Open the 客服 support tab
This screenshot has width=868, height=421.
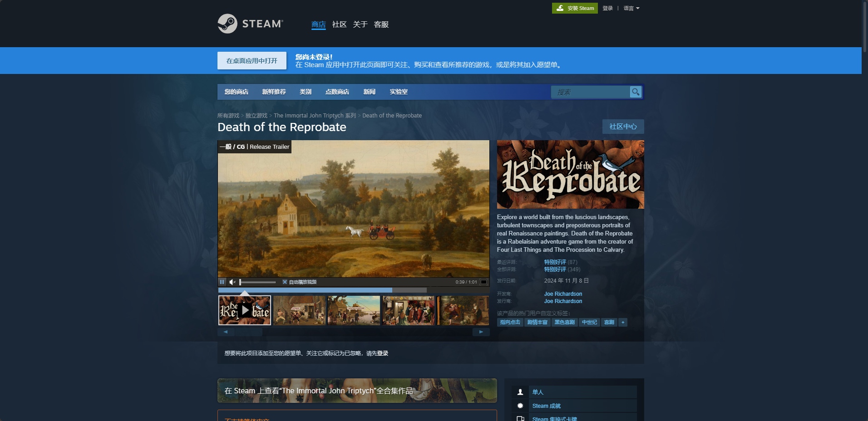tap(381, 24)
